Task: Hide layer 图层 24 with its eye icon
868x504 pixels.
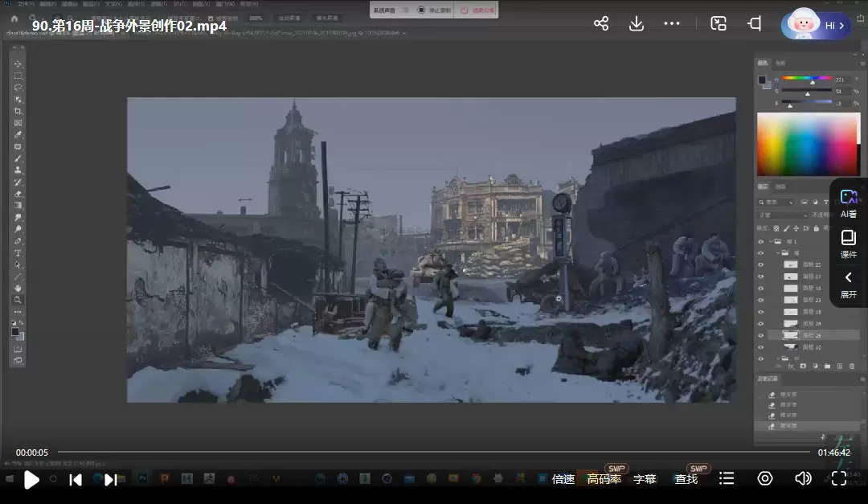Action: tap(760, 323)
